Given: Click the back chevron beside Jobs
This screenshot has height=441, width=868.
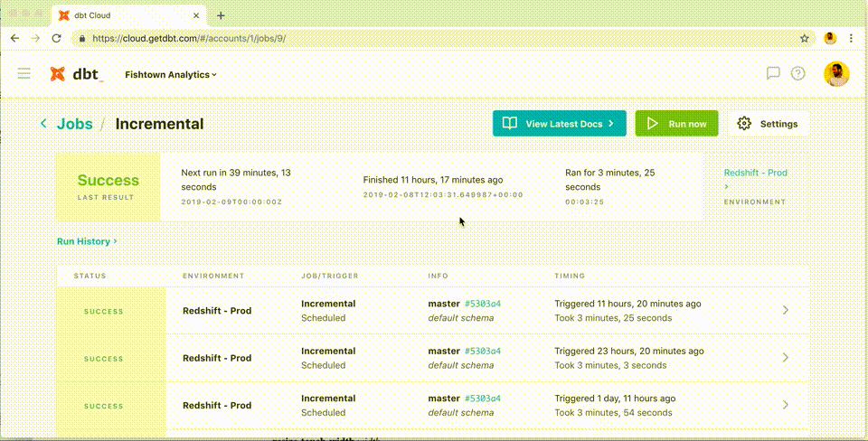Looking at the screenshot, I should coord(43,124).
